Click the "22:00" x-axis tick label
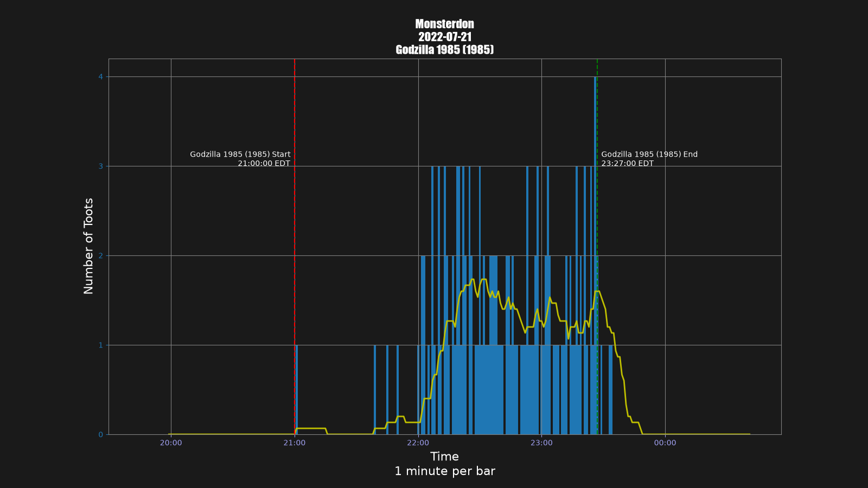868x488 pixels. pyautogui.click(x=418, y=443)
